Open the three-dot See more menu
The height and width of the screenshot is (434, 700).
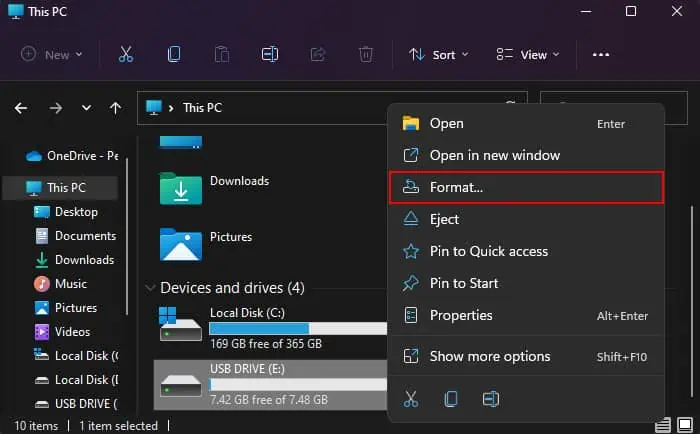[x=601, y=55]
